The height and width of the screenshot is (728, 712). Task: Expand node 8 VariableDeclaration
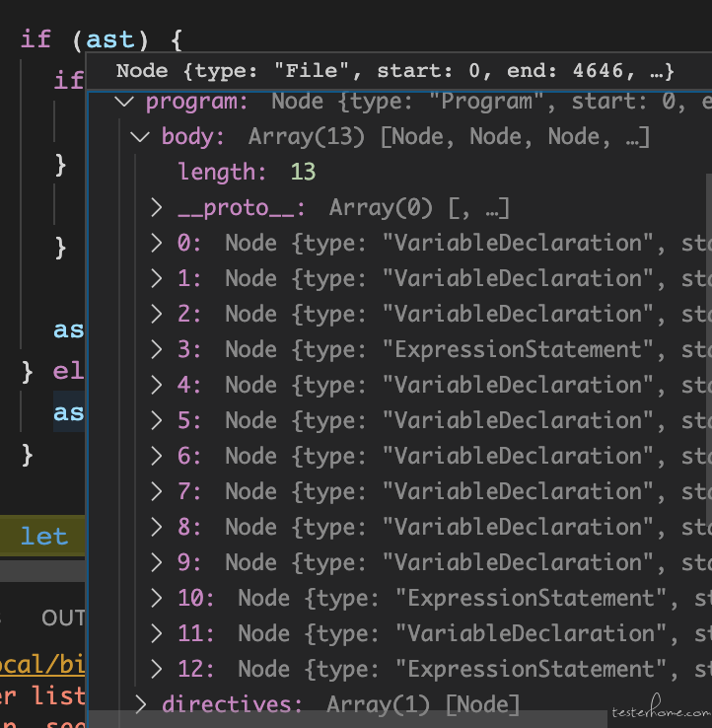click(157, 528)
